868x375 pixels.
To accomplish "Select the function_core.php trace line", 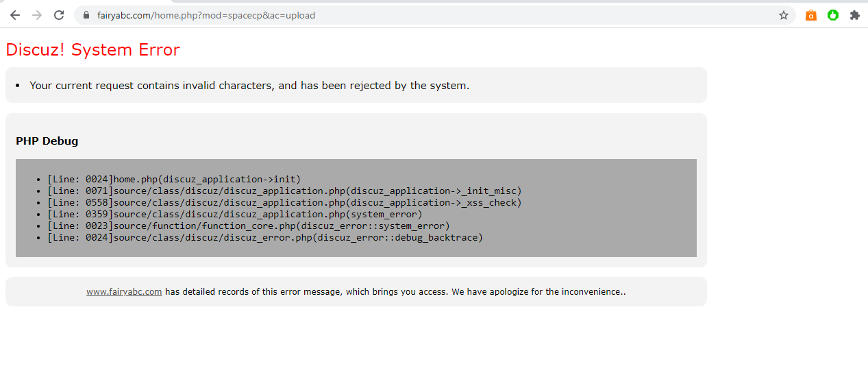I will 249,226.
